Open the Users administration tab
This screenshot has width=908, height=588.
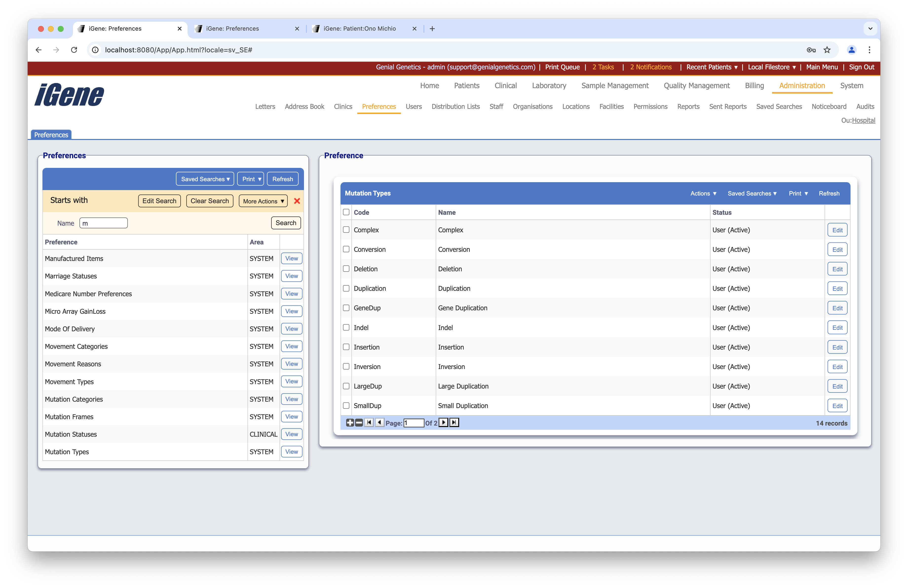tap(414, 106)
